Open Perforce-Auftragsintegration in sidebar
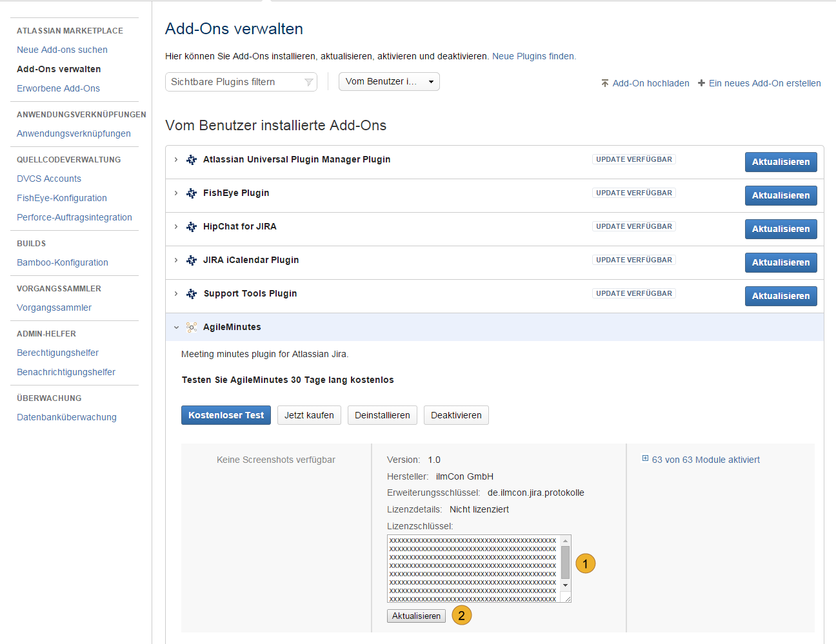 [74, 217]
